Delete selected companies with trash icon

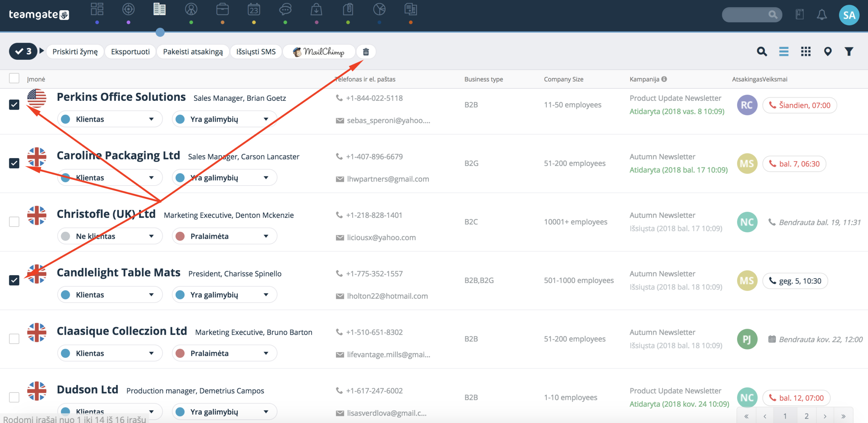coord(366,52)
